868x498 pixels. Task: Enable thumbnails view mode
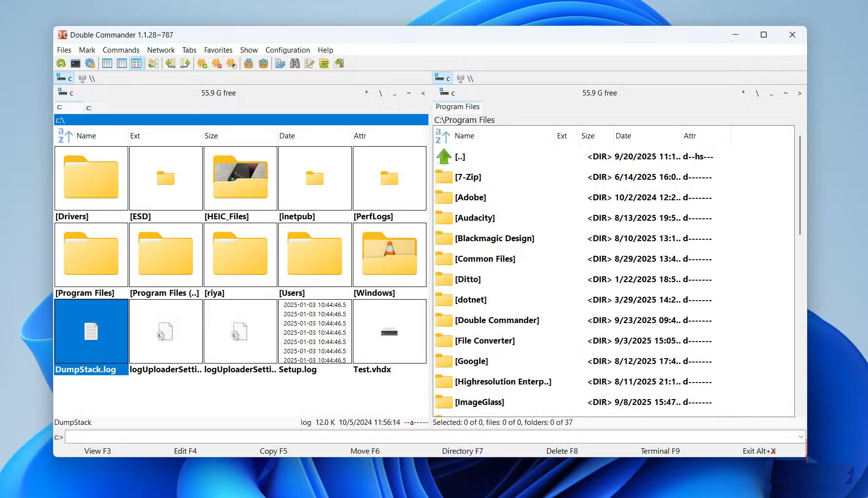click(136, 63)
